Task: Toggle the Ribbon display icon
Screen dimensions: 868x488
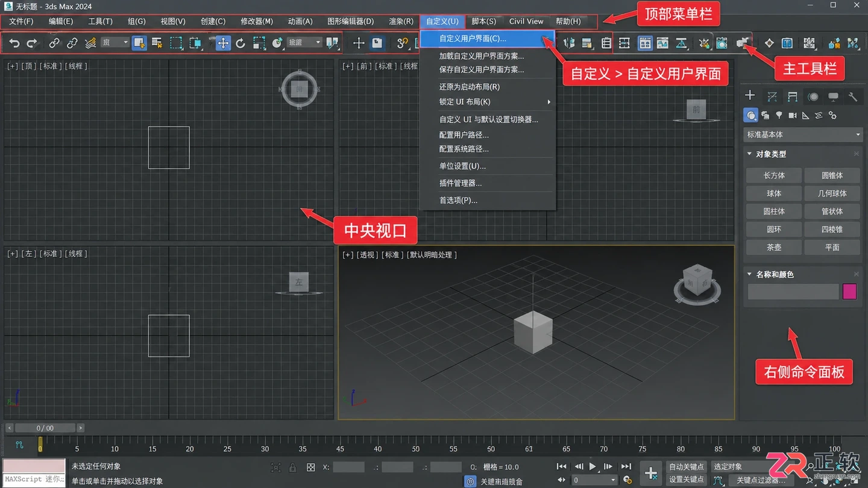Action: pyautogui.click(x=645, y=43)
